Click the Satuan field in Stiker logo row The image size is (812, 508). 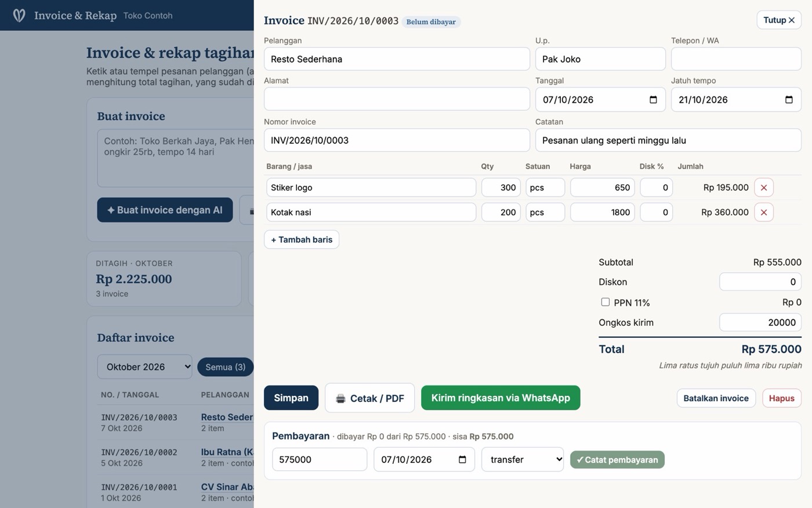[545, 188]
